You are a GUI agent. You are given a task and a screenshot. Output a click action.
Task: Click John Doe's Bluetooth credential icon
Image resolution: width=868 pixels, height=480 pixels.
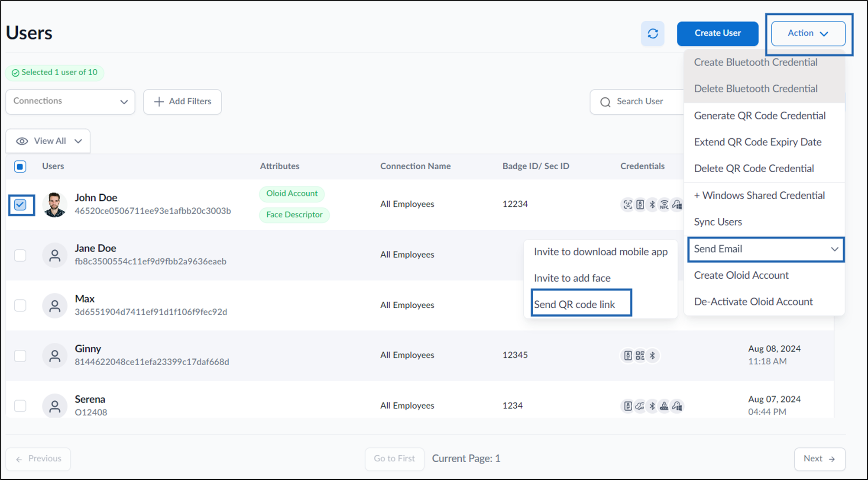(x=652, y=204)
